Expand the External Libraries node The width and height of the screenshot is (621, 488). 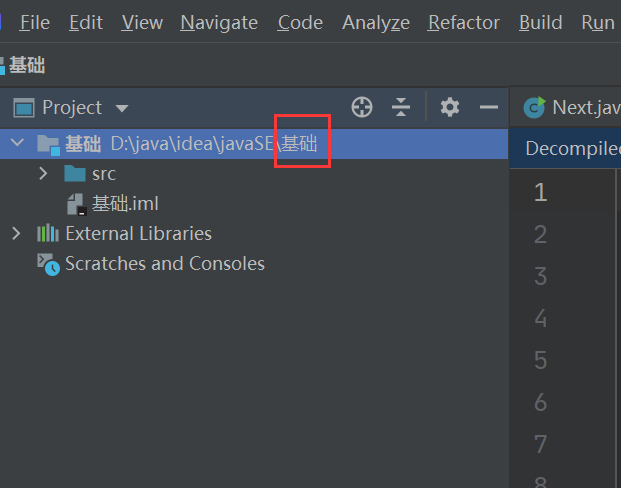coord(16,234)
